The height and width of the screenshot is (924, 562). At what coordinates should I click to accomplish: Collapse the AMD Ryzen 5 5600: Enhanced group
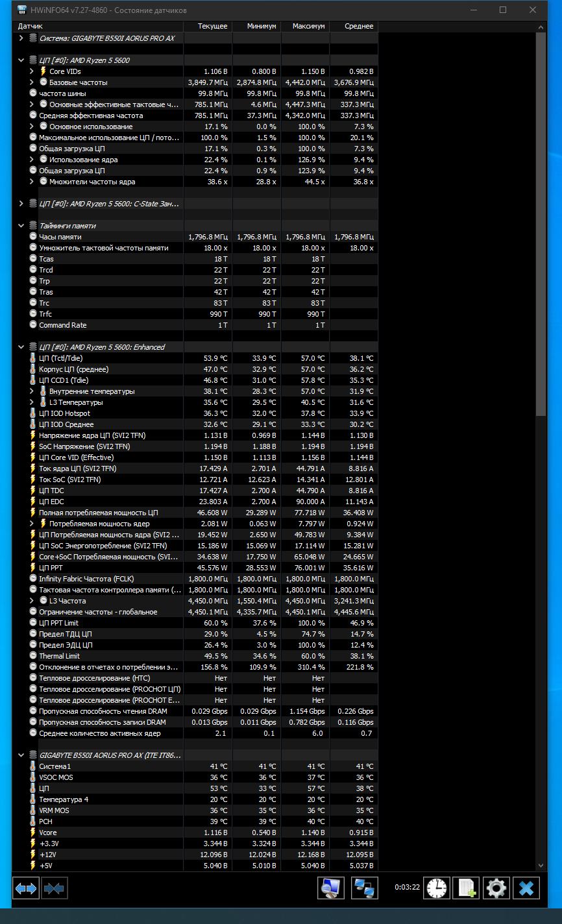pyautogui.click(x=21, y=347)
